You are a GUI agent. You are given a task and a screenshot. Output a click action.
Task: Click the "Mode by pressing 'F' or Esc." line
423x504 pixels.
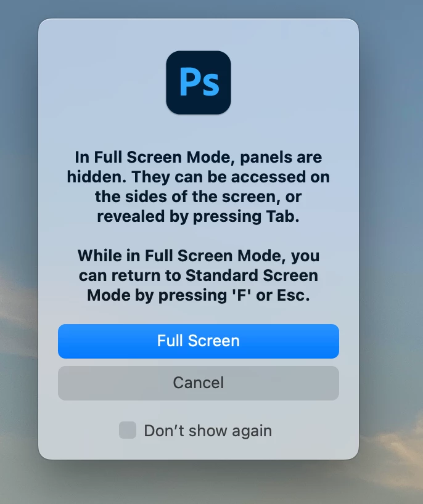click(199, 295)
